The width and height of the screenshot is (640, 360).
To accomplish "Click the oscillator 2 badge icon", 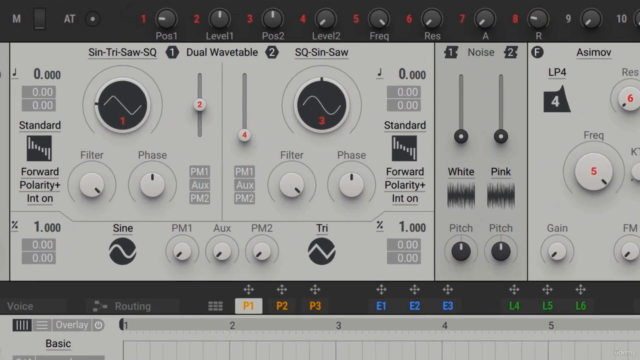I will (x=272, y=52).
